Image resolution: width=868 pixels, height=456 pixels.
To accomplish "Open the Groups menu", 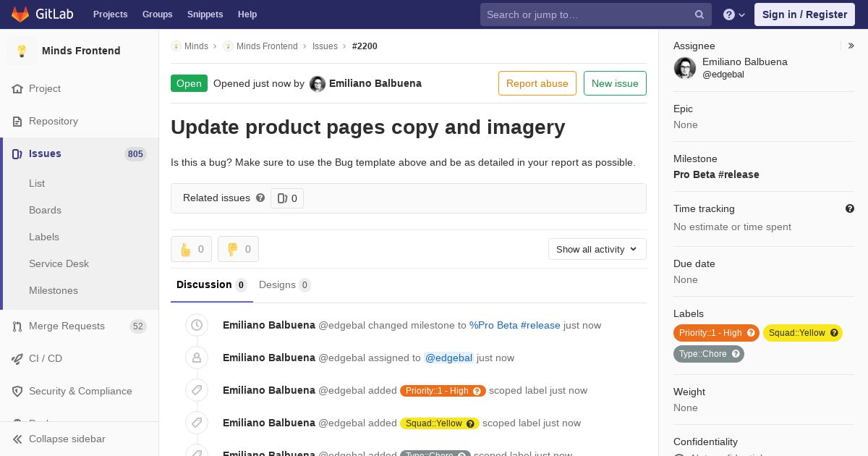I will [x=158, y=14].
